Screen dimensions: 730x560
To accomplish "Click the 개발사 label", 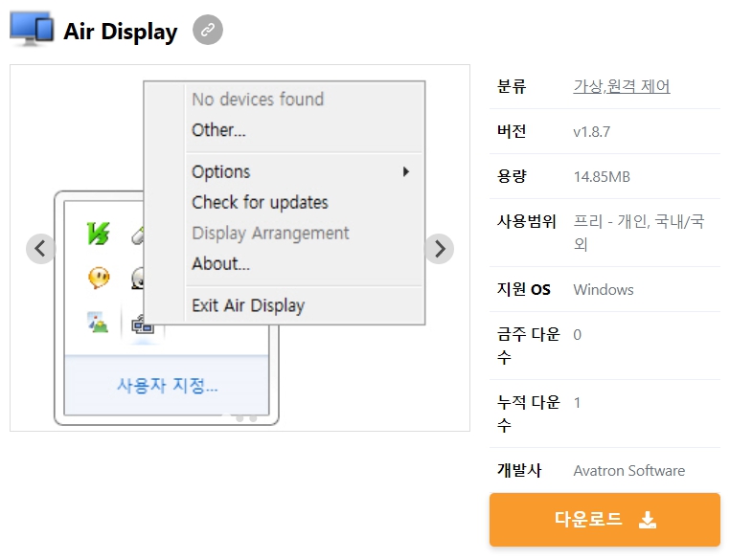I will coord(519,470).
